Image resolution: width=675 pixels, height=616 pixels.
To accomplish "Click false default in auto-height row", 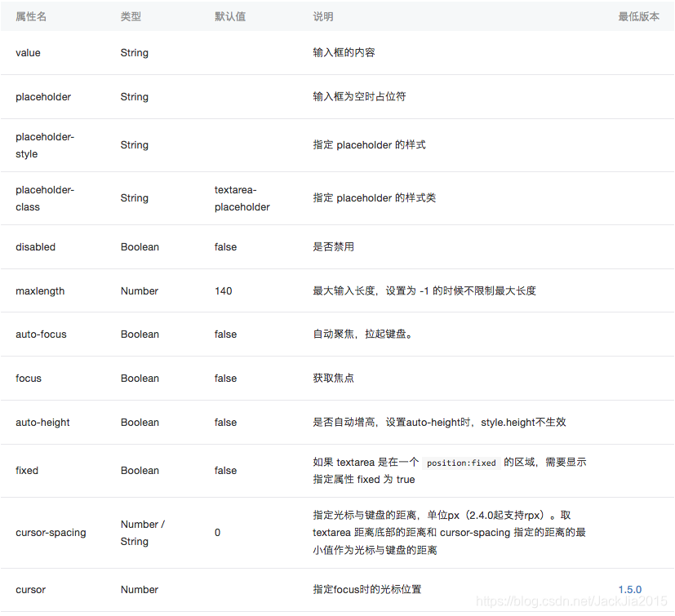I will pos(225,423).
